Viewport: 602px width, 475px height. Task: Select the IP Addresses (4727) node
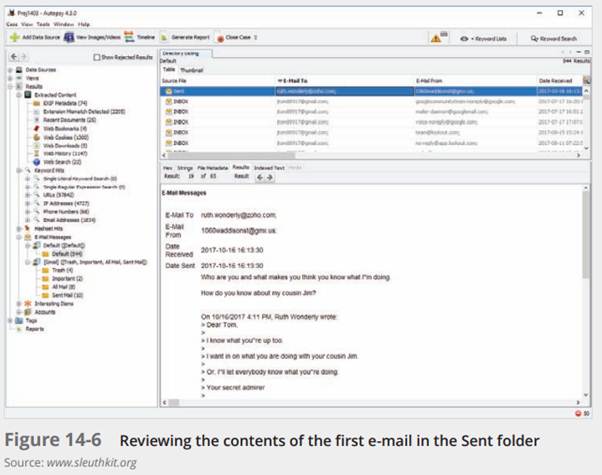pyautogui.click(x=66, y=204)
